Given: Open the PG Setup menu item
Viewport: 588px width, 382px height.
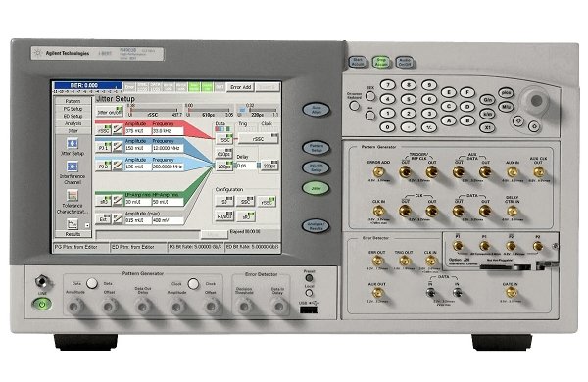Looking at the screenshot, I should click(73, 109).
